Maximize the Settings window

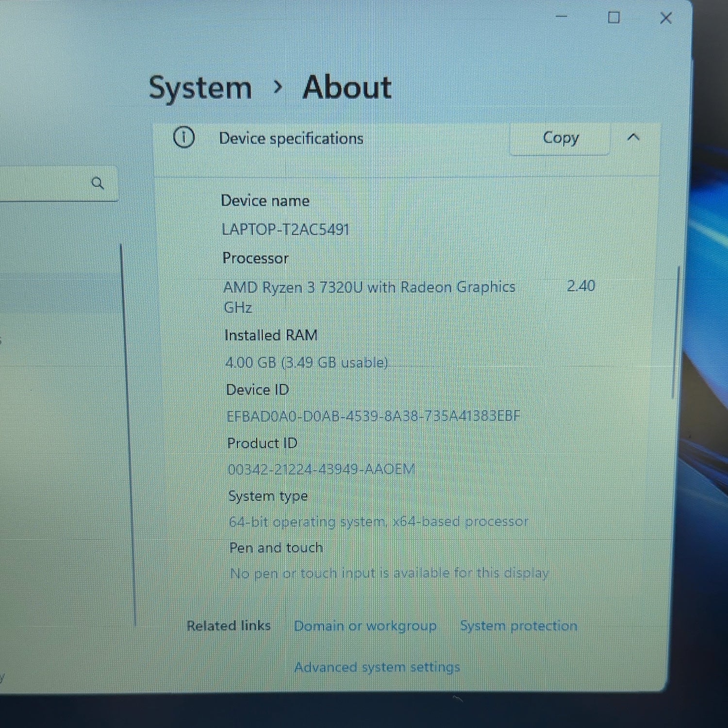(x=613, y=17)
